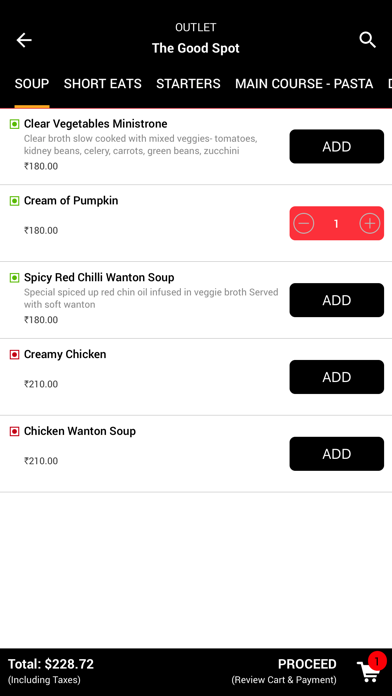Switch to the SHORT EATS tab
The width and height of the screenshot is (392, 696).
pos(103,84)
